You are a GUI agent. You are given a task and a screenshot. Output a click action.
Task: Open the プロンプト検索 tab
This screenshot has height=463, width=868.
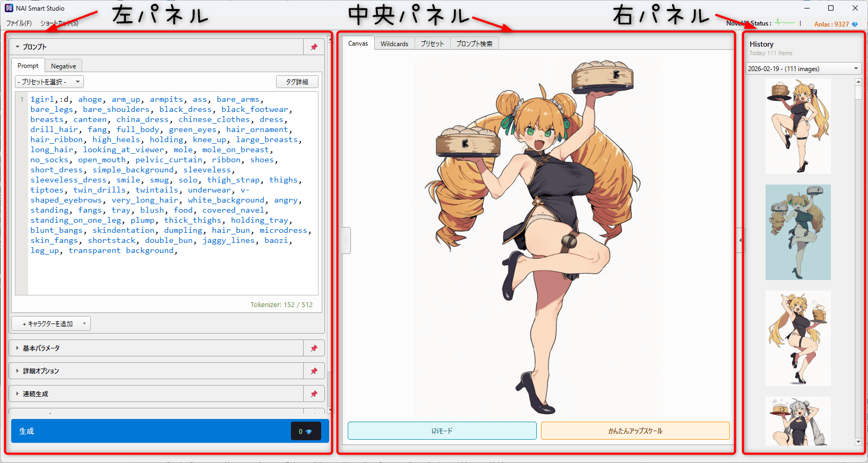[474, 43]
